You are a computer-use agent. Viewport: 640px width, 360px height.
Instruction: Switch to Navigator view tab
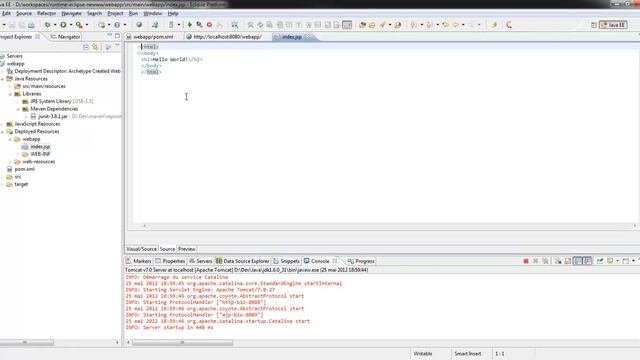65,37
